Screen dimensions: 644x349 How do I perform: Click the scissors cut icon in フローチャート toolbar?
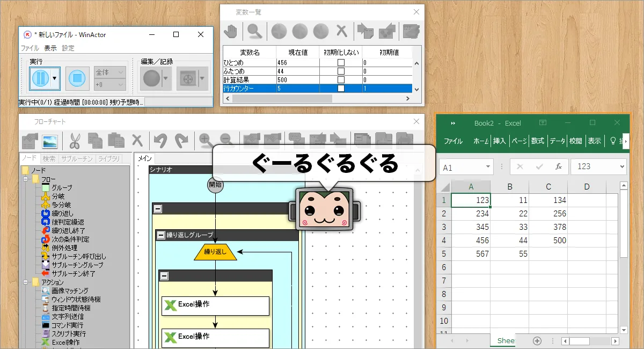74,141
